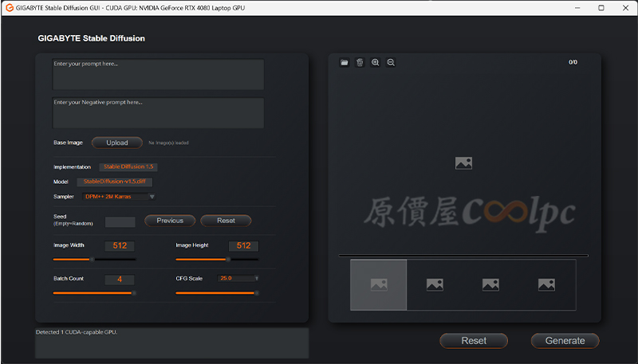This screenshot has height=364, width=638.
Task: Select the third thumbnail slot
Action: 490,285
